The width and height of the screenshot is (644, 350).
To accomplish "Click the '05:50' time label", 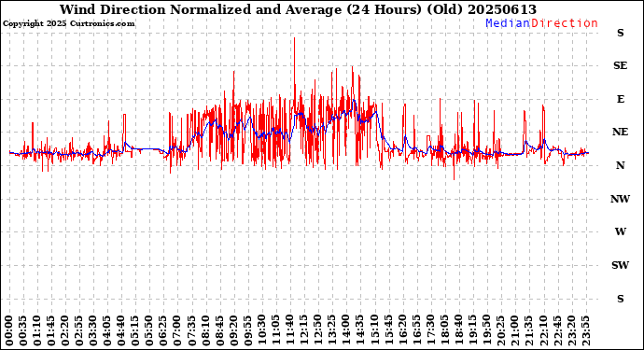I will [149, 330].
